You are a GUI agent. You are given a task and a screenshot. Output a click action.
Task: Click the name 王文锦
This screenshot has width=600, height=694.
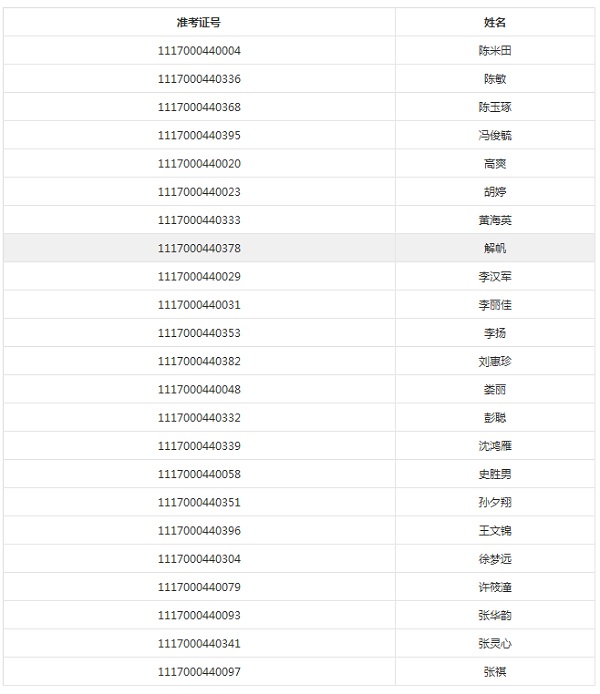(x=495, y=530)
